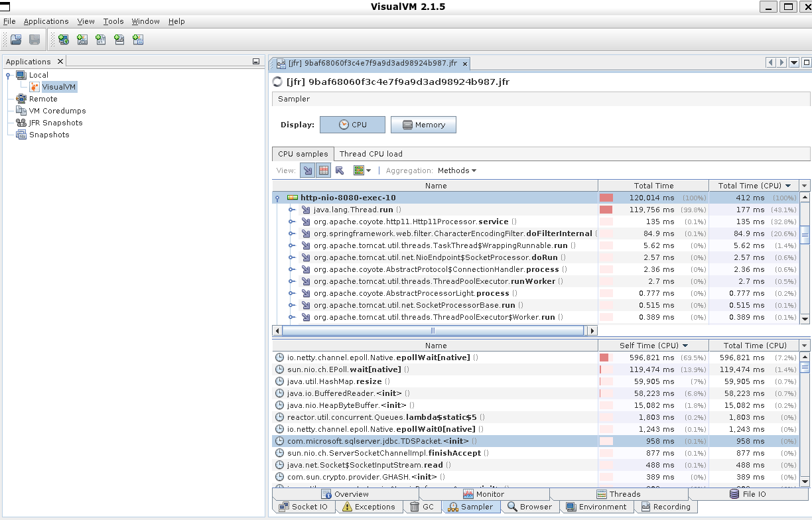Click the lower table vertical scrollbar down arrow
The height and width of the screenshot is (520, 812).
pos(805,482)
